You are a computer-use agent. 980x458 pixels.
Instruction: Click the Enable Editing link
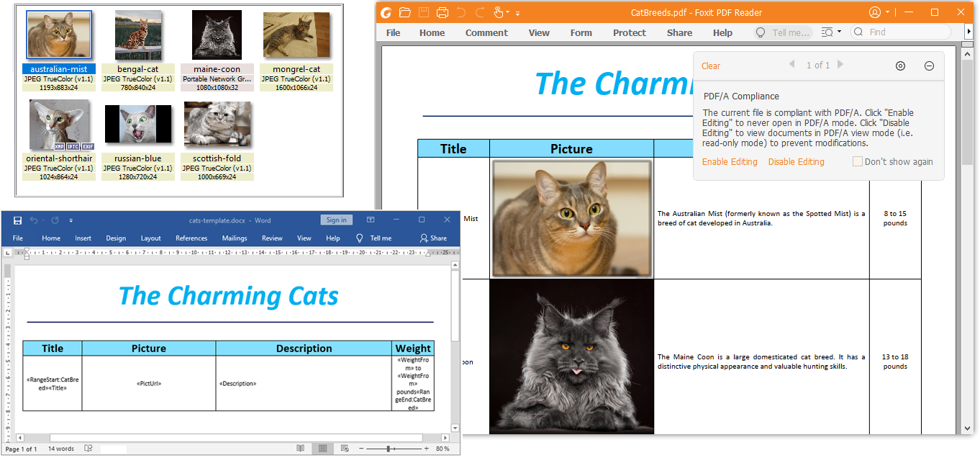point(730,162)
